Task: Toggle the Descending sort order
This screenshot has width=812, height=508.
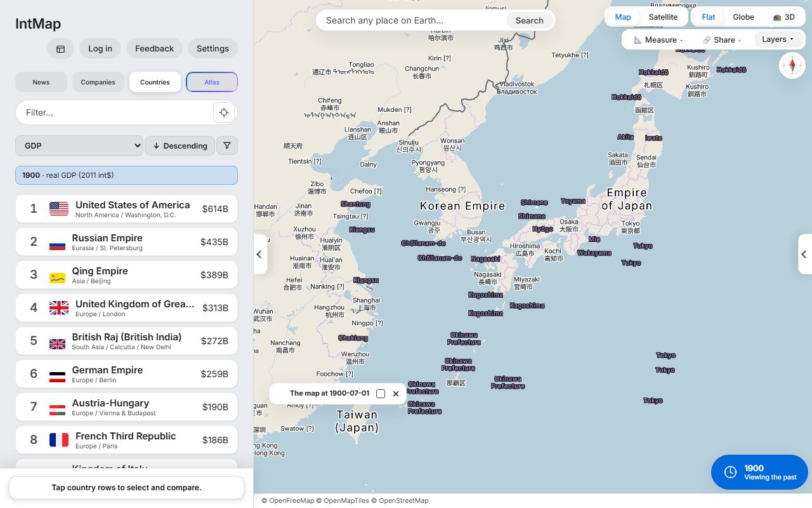Action: point(180,145)
